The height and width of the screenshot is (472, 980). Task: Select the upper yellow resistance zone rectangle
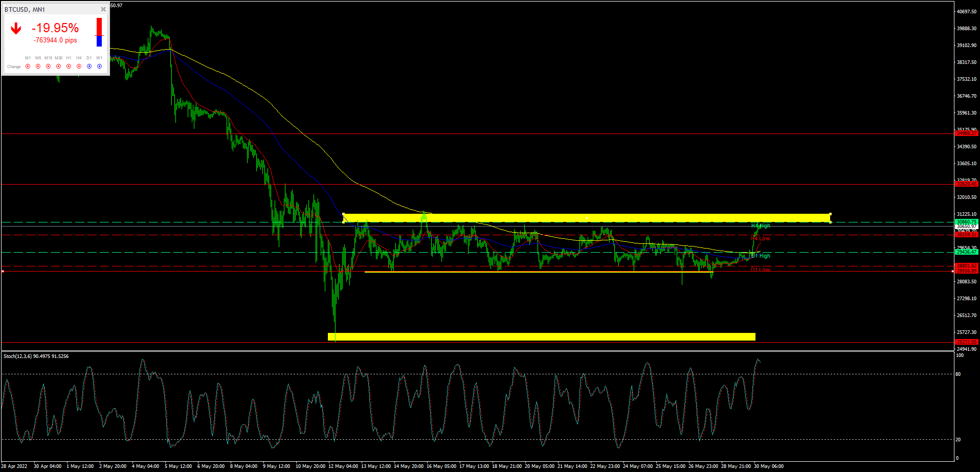tap(587, 218)
